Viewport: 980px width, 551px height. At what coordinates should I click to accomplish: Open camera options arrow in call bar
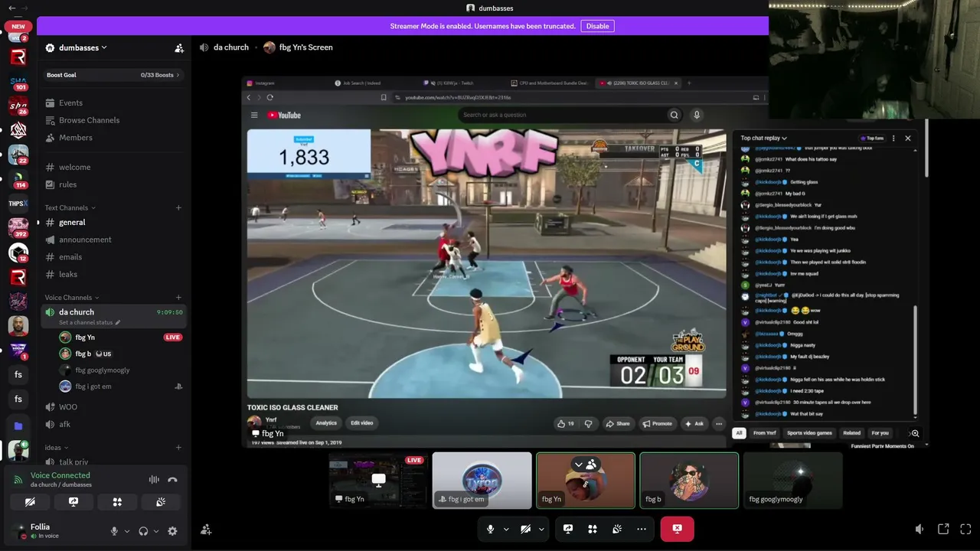coord(541,529)
